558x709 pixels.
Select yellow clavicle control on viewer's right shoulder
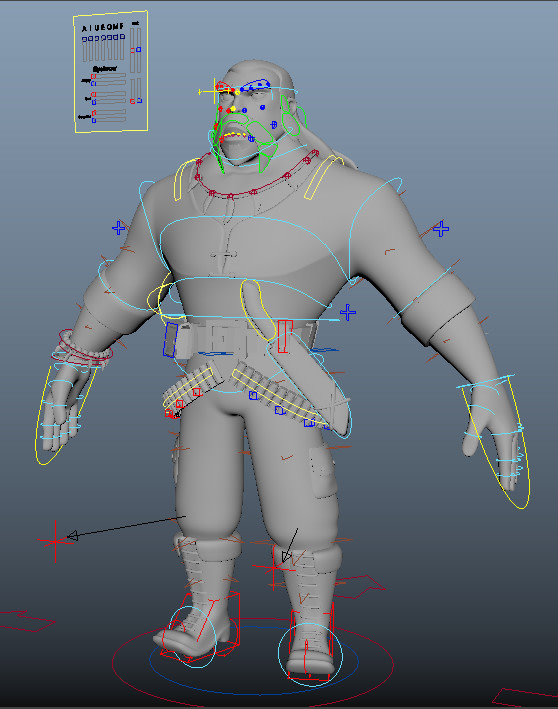[x=322, y=177]
